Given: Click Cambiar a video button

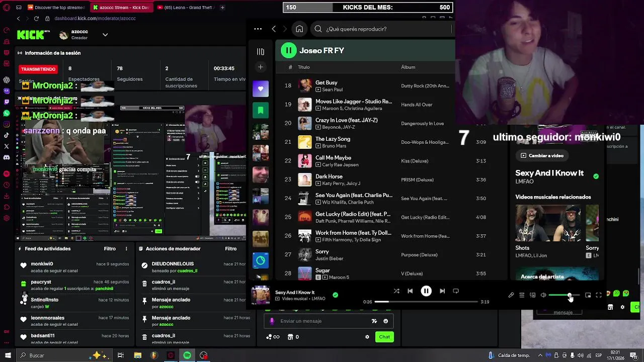Looking at the screenshot, I should pyautogui.click(x=542, y=156).
